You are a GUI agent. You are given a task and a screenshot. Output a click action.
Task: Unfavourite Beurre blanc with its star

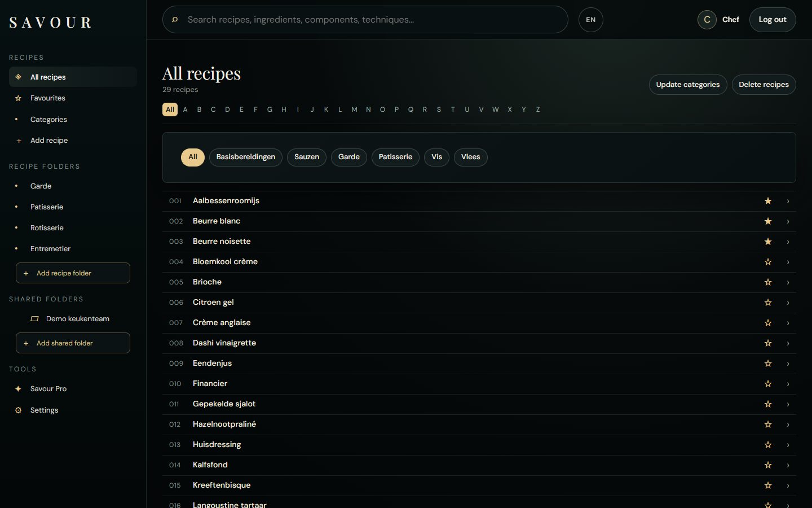pos(768,221)
